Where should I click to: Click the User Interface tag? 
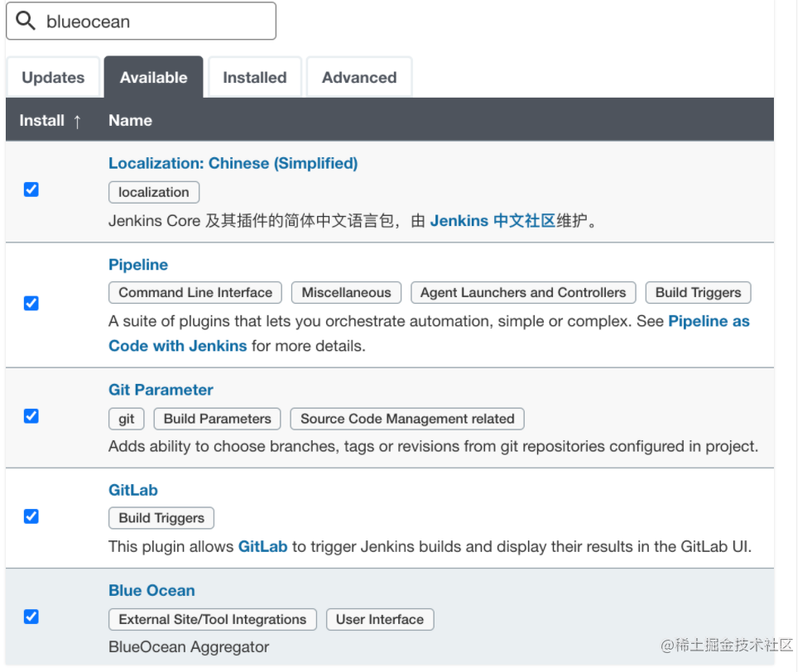pyautogui.click(x=380, y=620)
